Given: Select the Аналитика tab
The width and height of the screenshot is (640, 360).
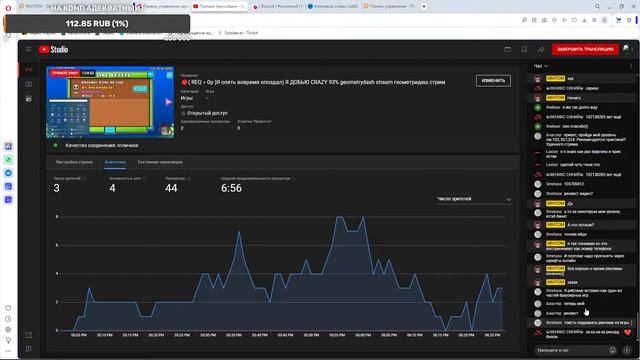Looking at the screenshot, I should click(x=115, y=162).
